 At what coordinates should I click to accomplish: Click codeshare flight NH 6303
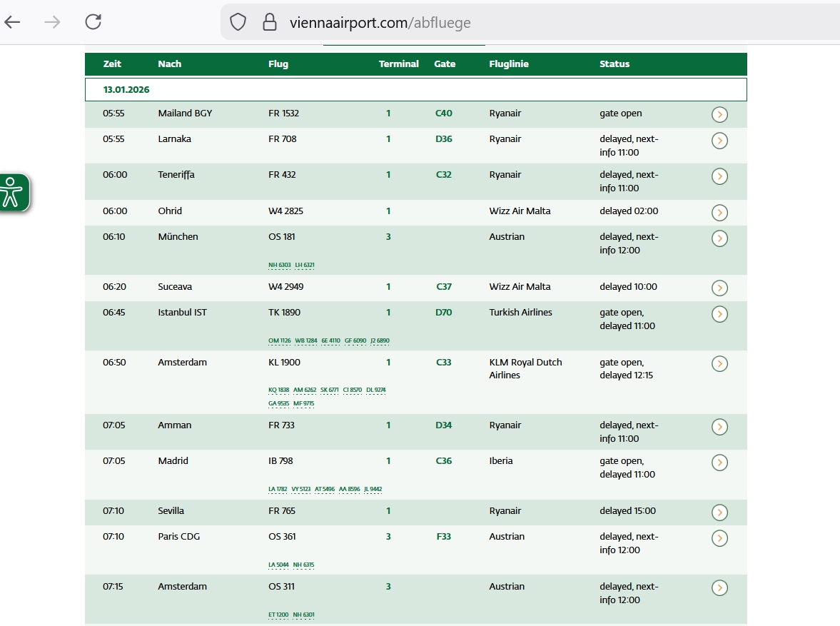click(x=279, y=266)
